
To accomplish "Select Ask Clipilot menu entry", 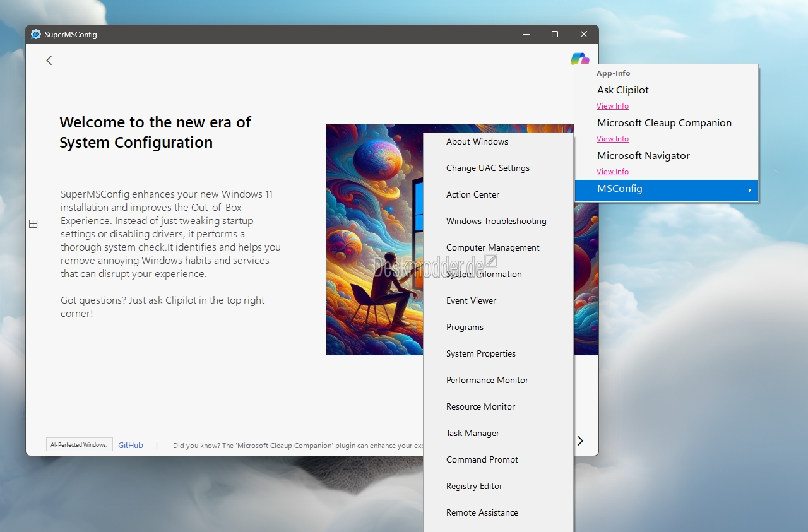I will (623, 90).
